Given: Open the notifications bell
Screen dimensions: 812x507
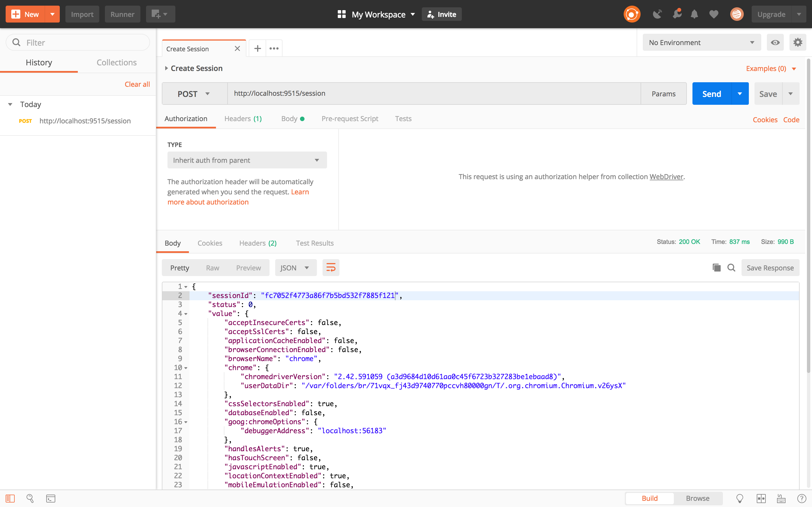Looking at the screenshot, I should 694,14.
